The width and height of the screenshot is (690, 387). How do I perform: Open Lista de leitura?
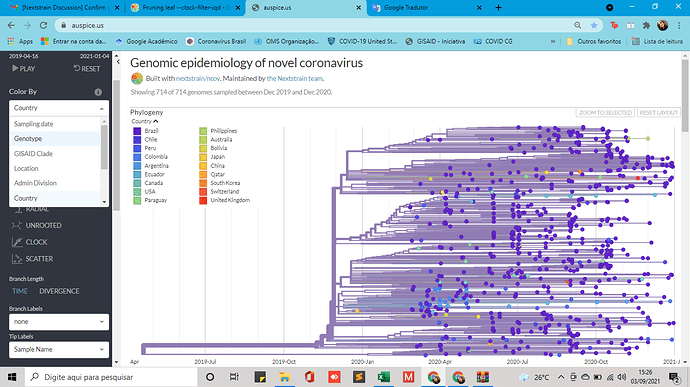pos(657,41)
